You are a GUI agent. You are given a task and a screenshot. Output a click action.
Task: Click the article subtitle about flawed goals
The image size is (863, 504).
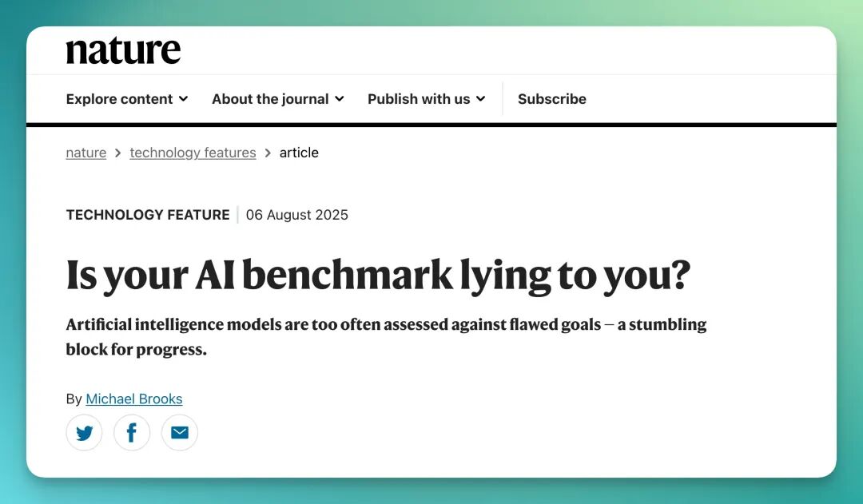coord(386,336)
